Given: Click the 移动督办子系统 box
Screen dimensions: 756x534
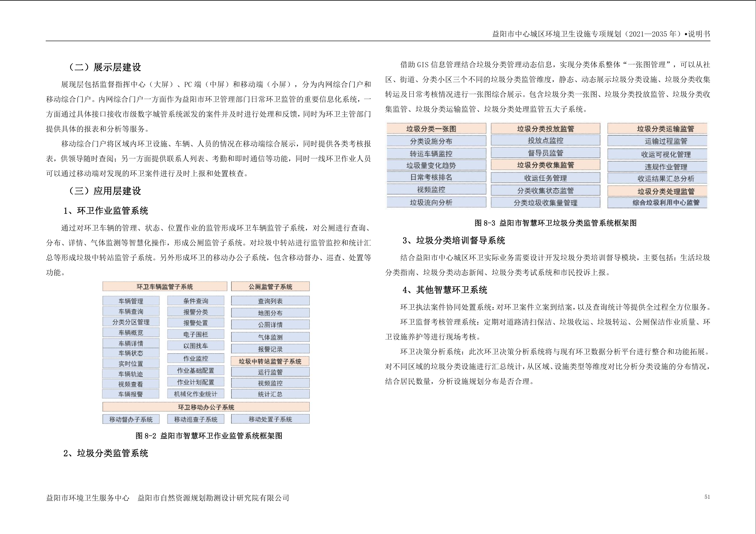Looking at the screenshot, I should tap(131, 420).
